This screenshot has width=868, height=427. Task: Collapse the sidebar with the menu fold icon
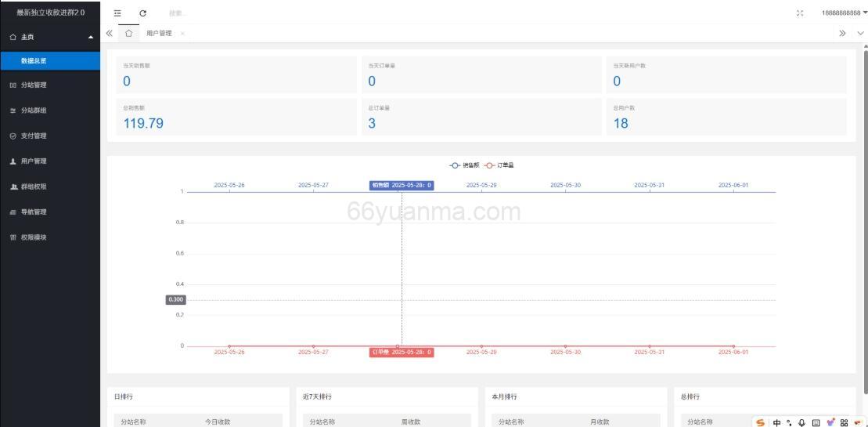117,13
